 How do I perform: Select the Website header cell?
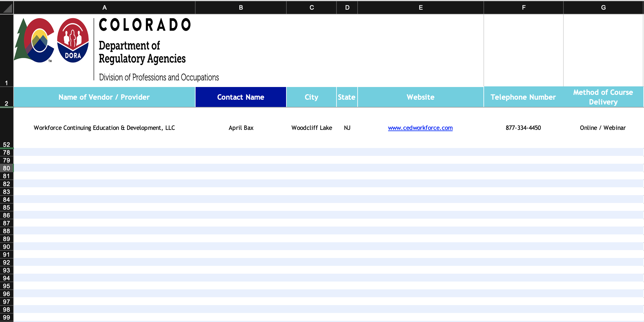(421, 97)
